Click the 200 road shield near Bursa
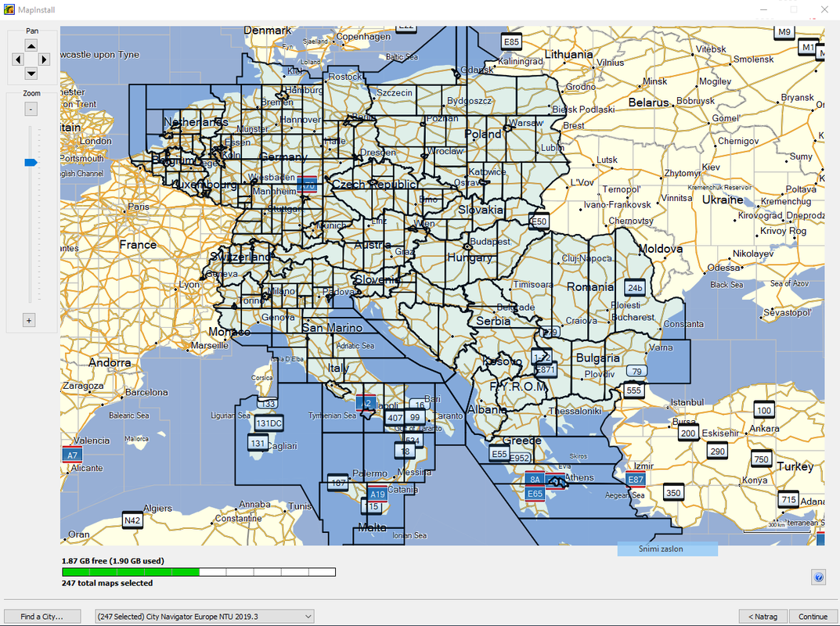840x626 pixels. pos(688,434)
